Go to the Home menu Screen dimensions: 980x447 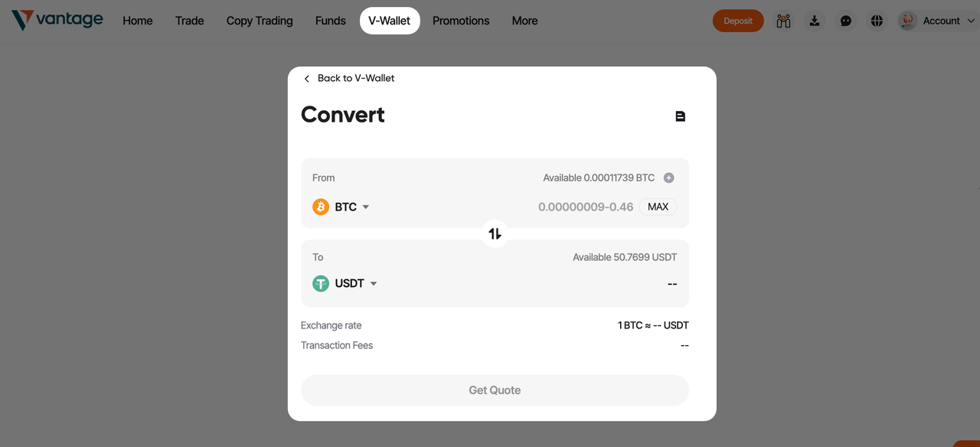[138, 21]
